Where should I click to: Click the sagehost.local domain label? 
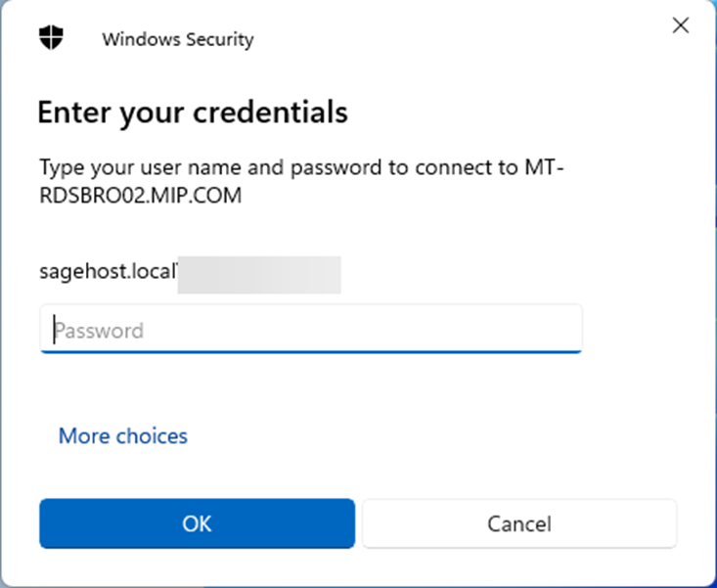[x=107, y=276]
